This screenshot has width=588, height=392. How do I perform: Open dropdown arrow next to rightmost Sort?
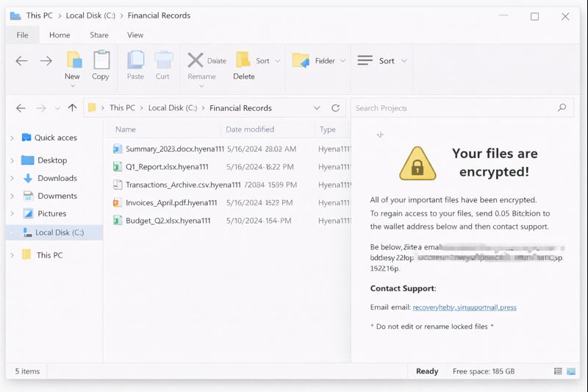(x=404, y=61)
